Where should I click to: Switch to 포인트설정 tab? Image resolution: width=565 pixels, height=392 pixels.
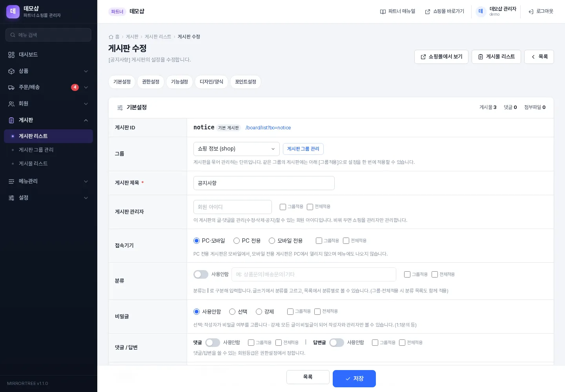coord(246,82)
